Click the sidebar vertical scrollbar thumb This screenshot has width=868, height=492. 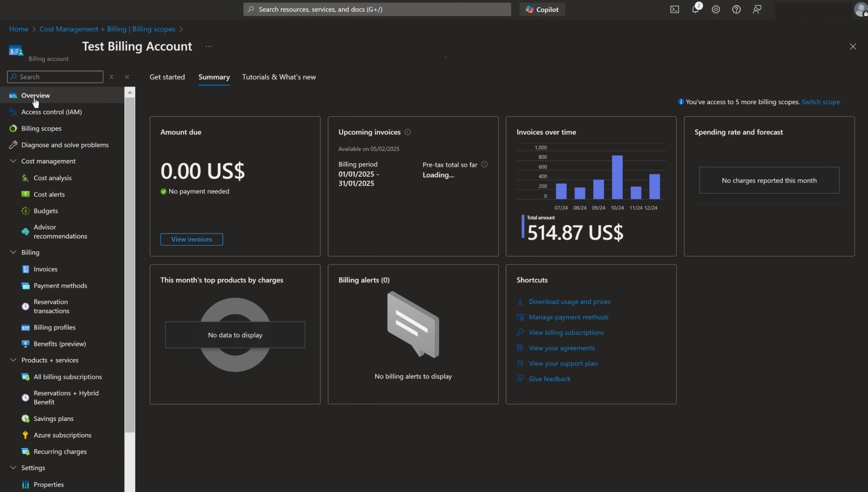[x=130, y=264]
